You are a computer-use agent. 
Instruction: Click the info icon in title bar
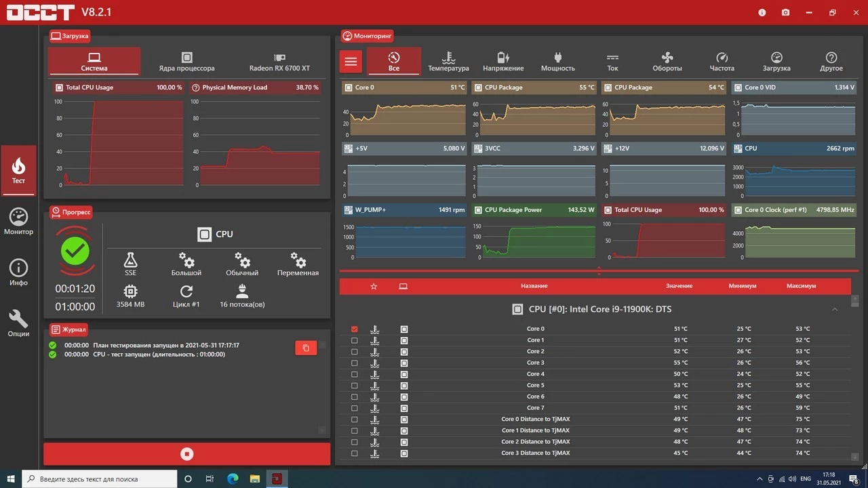pos(762,12)
